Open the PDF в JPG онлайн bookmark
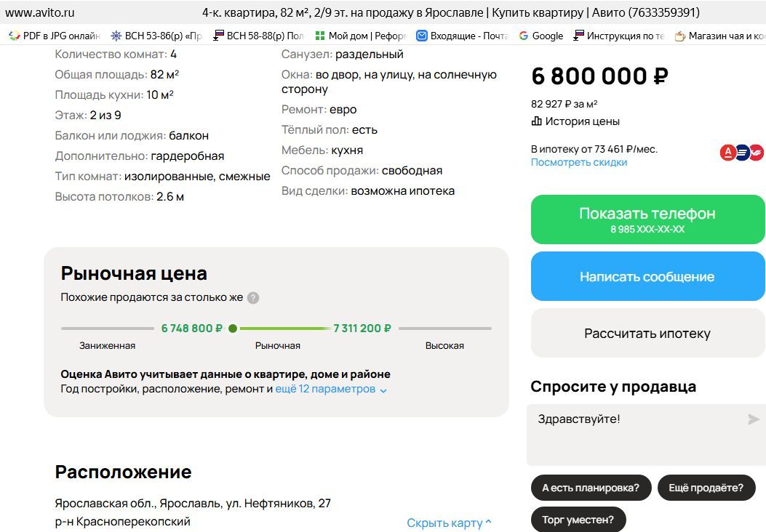 (55, 36)
